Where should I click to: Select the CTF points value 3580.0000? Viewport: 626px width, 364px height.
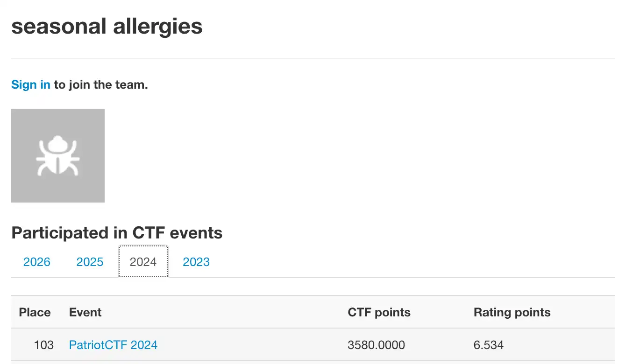tap(377, 345)
